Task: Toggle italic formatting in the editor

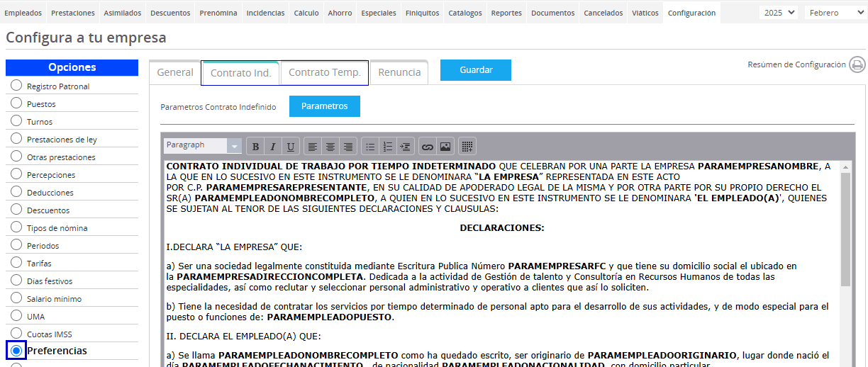Action: coord(272,147)
